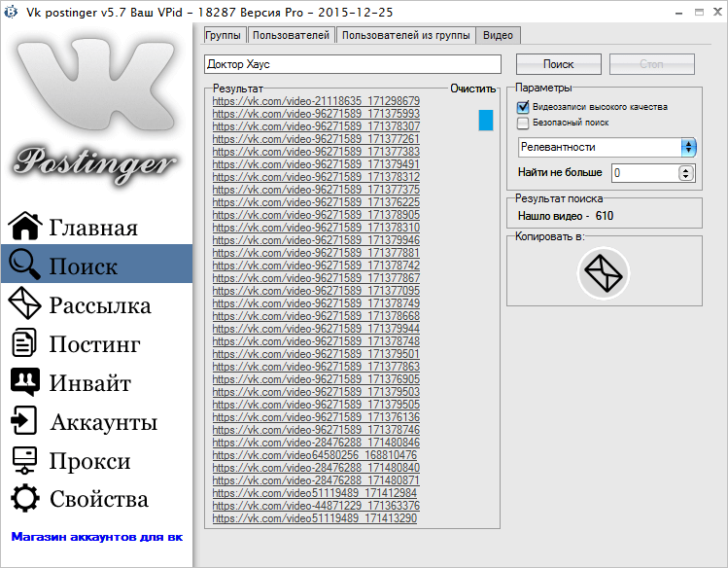Open link video-28476288_171480846
Image resolution: width=728 pixels, height=568 pixels.
316,443
